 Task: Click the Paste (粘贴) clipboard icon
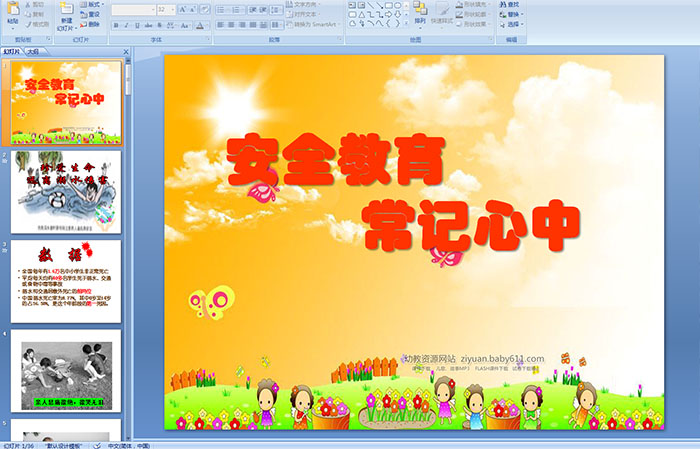click(13, 8)
